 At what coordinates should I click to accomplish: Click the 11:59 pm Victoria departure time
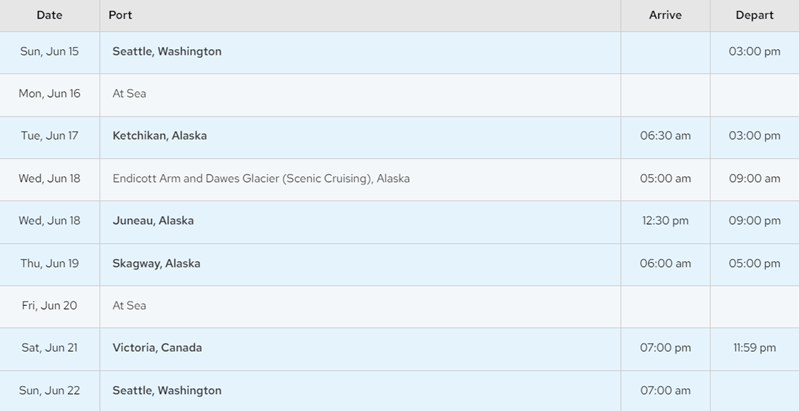click(x=755, y=348)
